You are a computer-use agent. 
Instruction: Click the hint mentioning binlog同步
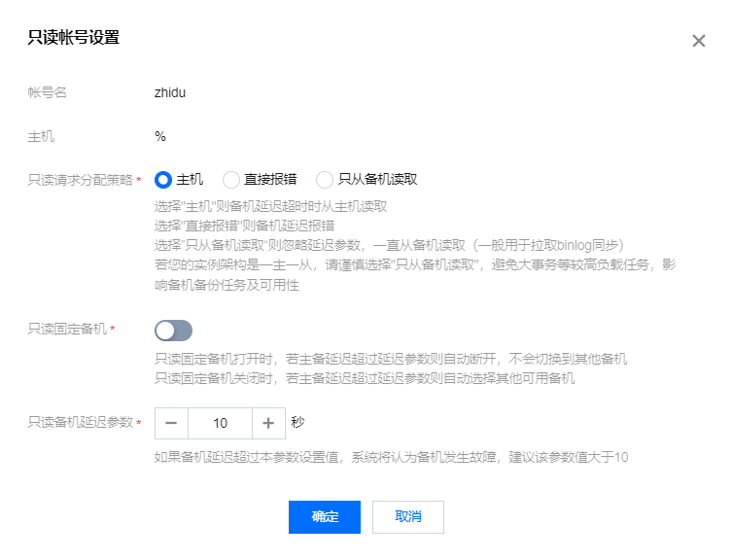389,245
